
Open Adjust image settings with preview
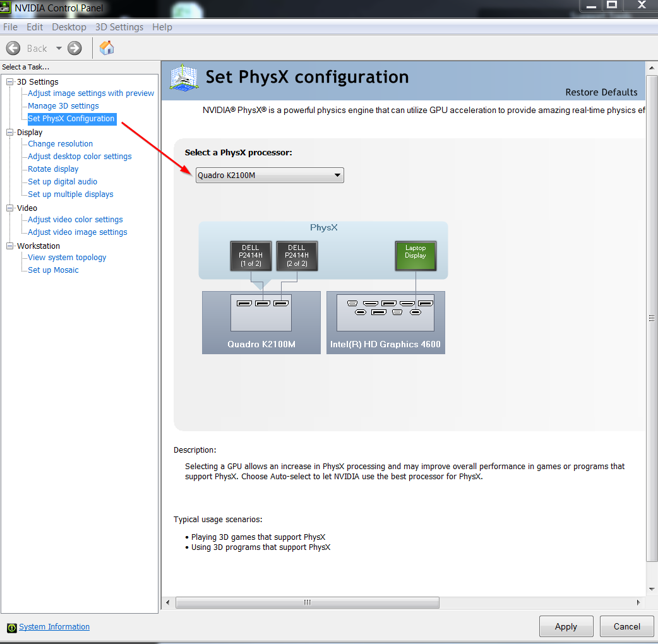[x=91, y=93]
